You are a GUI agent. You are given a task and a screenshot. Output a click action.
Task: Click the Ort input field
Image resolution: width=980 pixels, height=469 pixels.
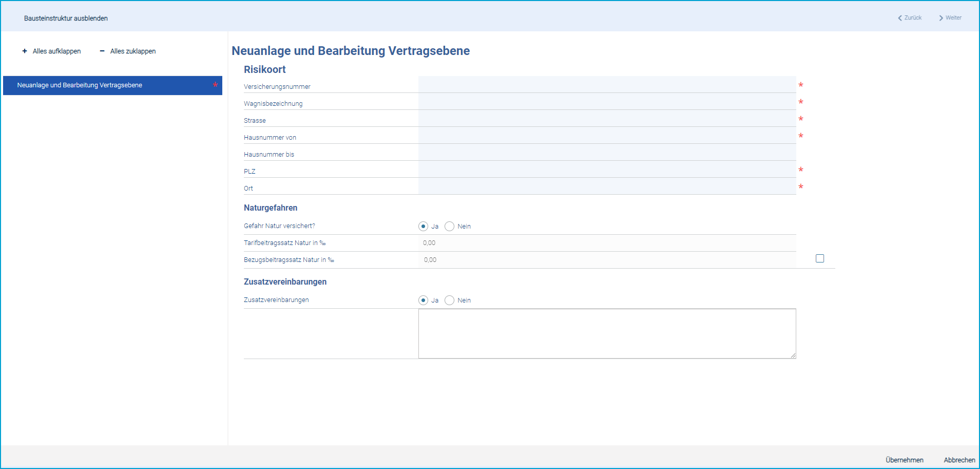tap(607, 186)
